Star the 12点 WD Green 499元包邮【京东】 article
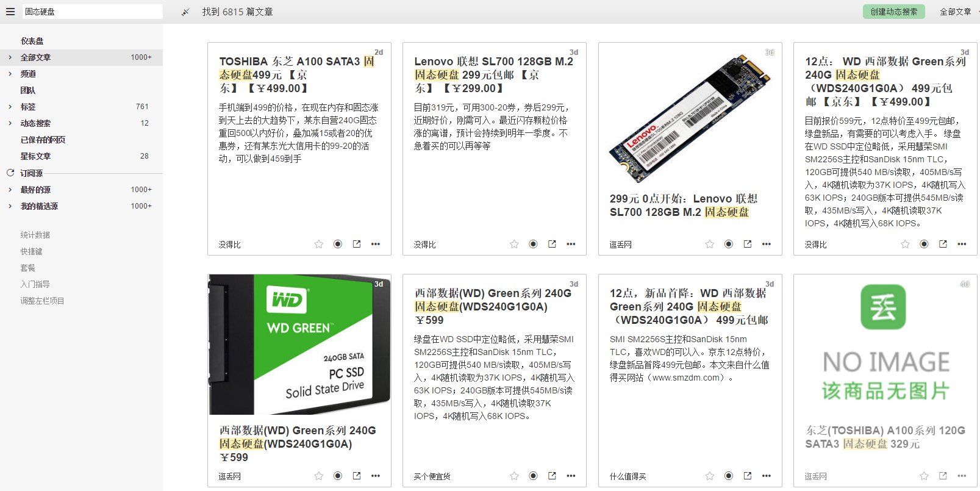The height and width of the screenshot is (491, 980). [x=905, y=244]
